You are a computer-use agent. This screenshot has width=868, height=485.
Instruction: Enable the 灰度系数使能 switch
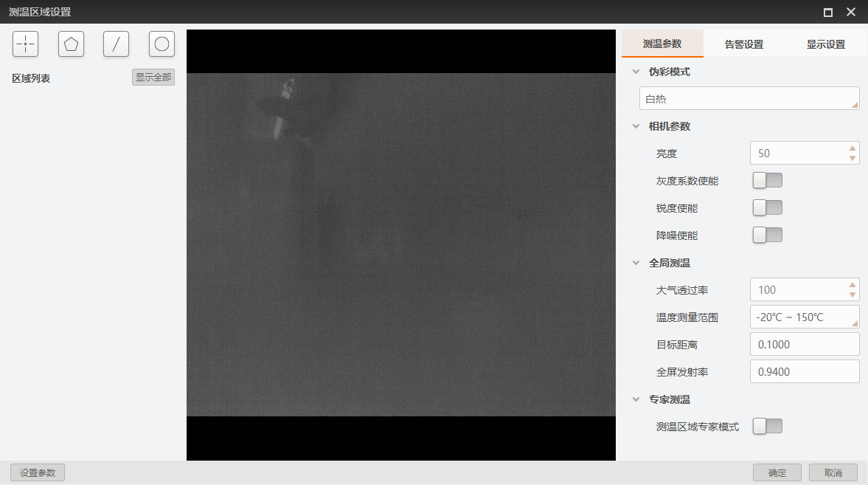[x=767, y=181]
